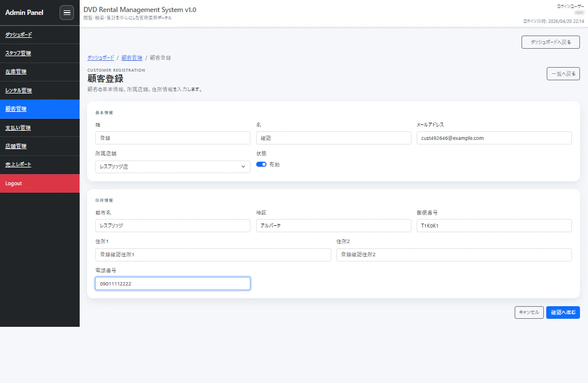
Task: Click the 一覧へ戻る button
Action: pyautogui.click(x=563, y=74)
